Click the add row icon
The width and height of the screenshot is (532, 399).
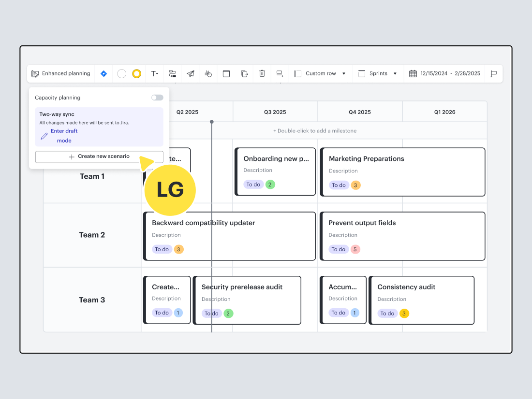(280, 73)
